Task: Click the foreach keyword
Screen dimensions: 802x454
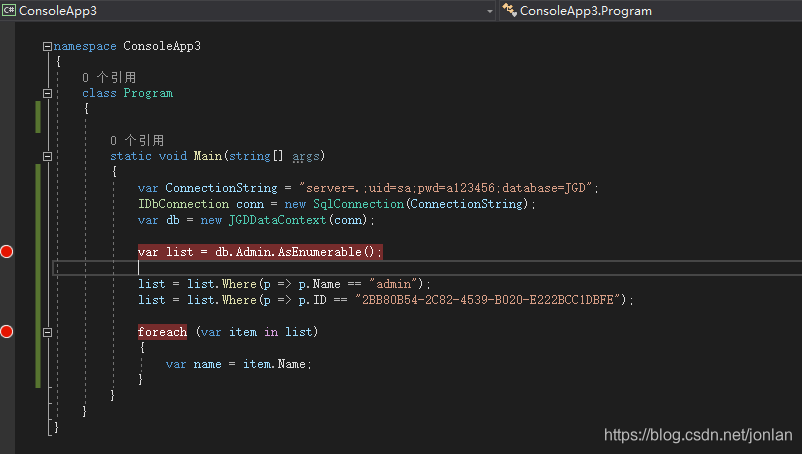Action: pyautogui.click(x=162, y=332)
